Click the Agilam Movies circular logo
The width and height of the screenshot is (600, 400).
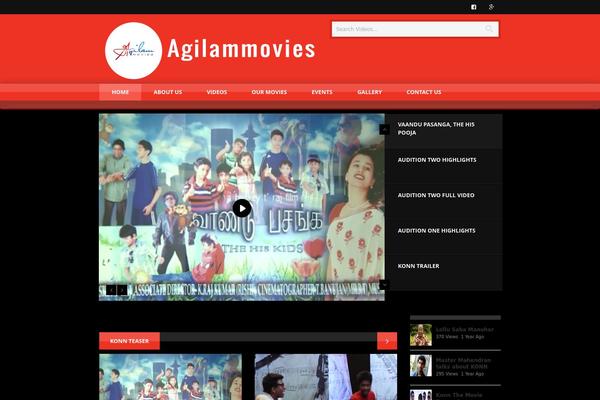[134, 51]
